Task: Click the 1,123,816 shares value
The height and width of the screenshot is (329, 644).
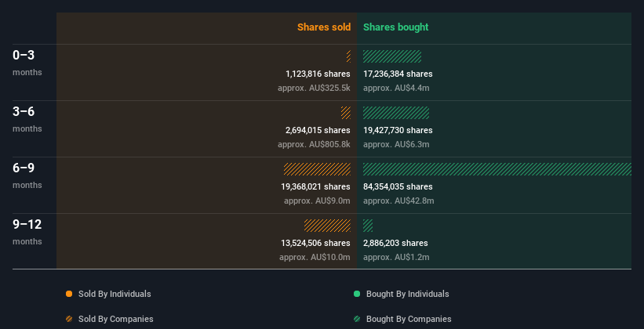Action: pos(318,74)
